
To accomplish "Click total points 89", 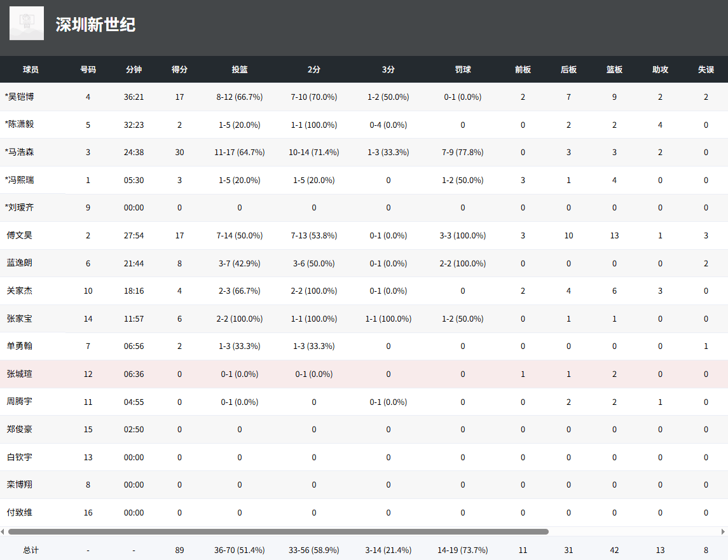I will [180, 550].
